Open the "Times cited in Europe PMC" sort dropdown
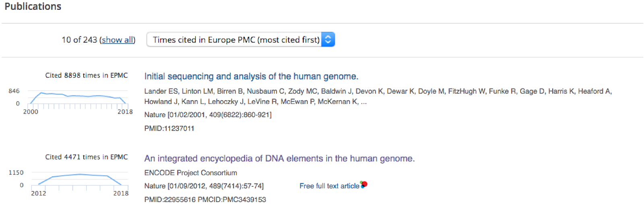Screen dimensions: 644x204 [235, 40]
